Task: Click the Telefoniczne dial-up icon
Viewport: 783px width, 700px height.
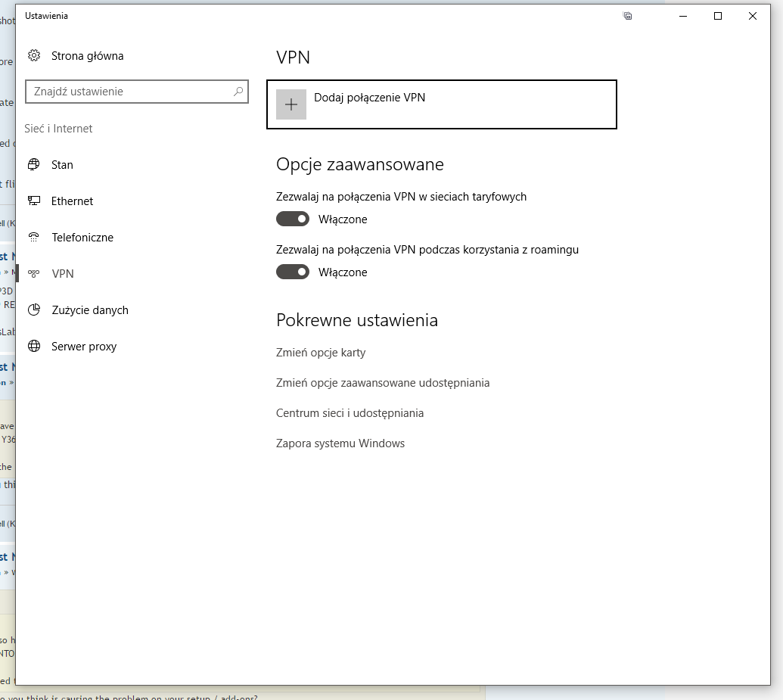Action: point(34,238)
